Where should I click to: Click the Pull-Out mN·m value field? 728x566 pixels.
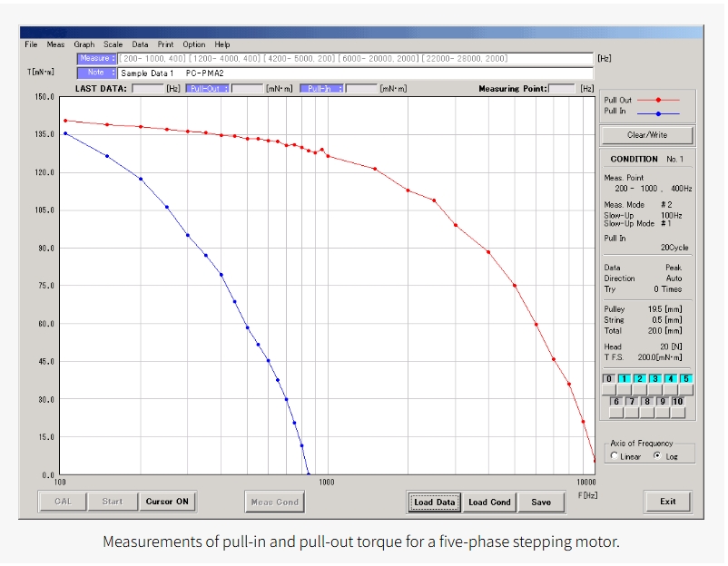247,89
